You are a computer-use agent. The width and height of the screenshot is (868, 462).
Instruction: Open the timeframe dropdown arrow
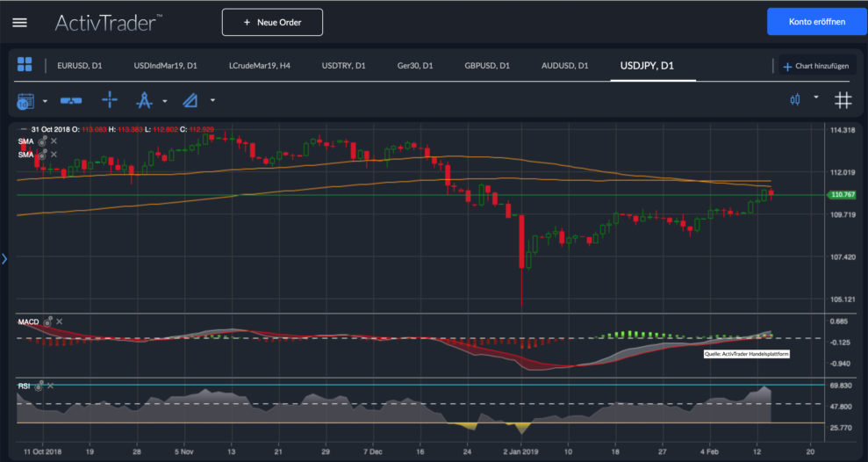(45, 101)
